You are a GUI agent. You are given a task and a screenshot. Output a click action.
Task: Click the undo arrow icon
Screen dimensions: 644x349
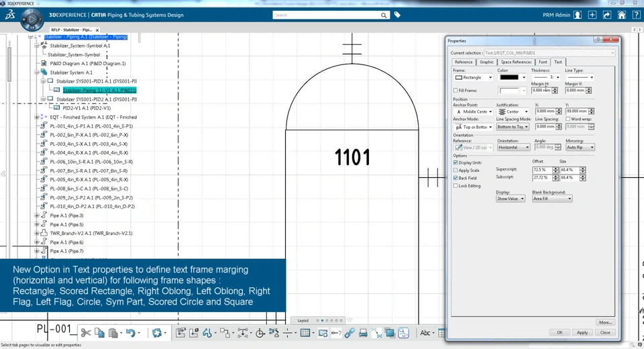[x=131, y=333]
